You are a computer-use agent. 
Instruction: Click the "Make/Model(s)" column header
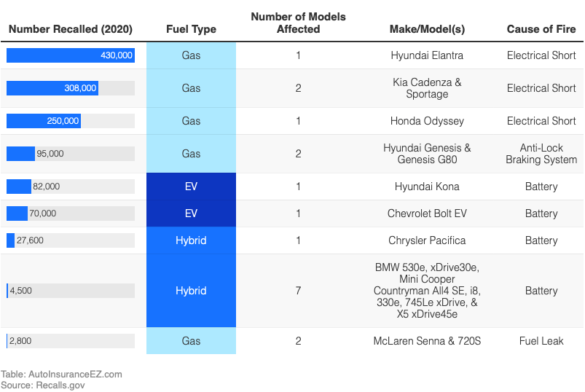(427, 29)
